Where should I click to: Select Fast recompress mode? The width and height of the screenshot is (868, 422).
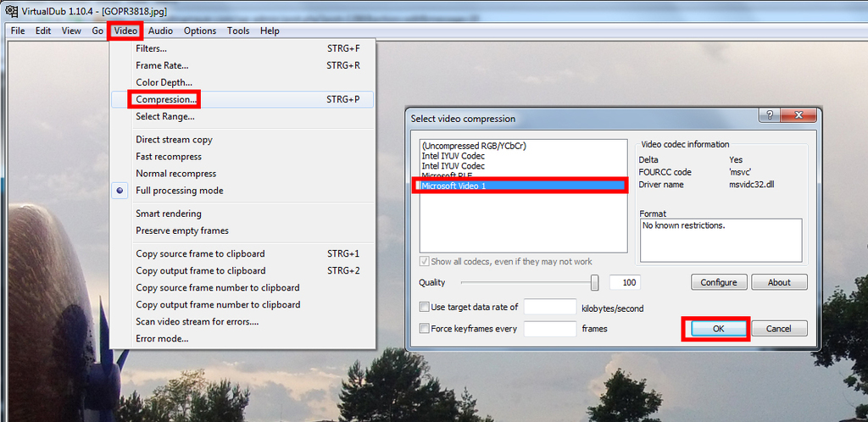click(242, 157)
